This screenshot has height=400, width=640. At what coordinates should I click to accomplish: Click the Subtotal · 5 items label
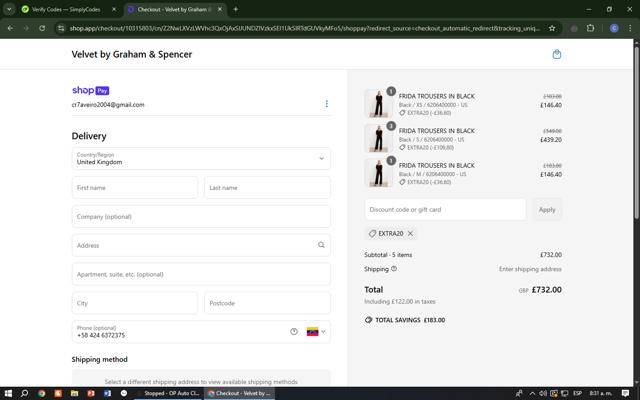(x=388, y=255)
